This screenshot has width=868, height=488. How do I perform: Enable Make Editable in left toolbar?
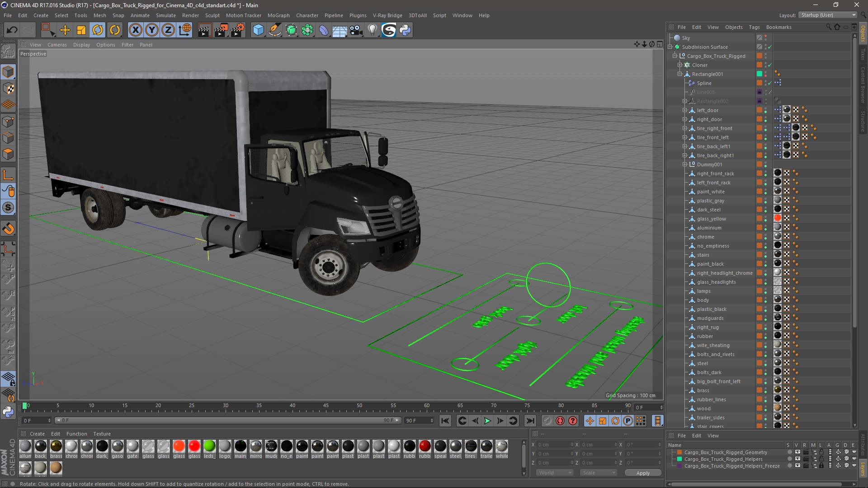8,51
